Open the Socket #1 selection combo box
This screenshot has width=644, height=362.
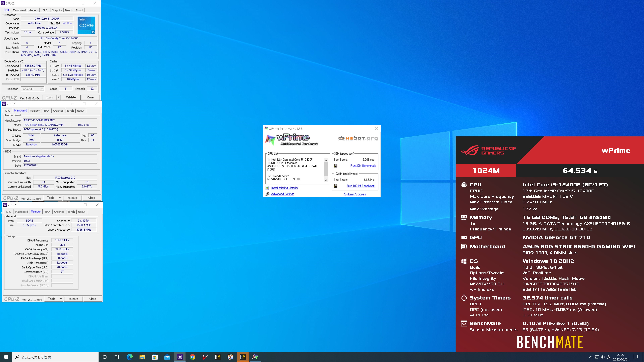click(x=32, y=89)
